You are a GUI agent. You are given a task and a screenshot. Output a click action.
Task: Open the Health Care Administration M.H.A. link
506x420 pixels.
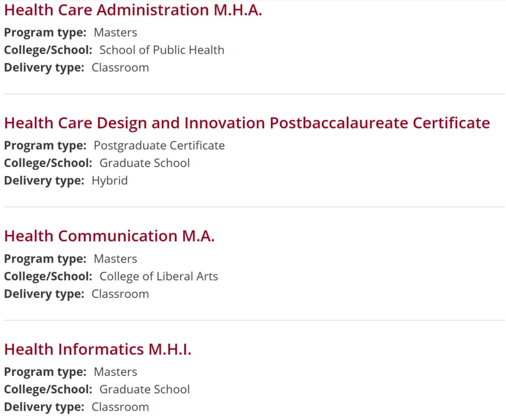tap(133, 10)
